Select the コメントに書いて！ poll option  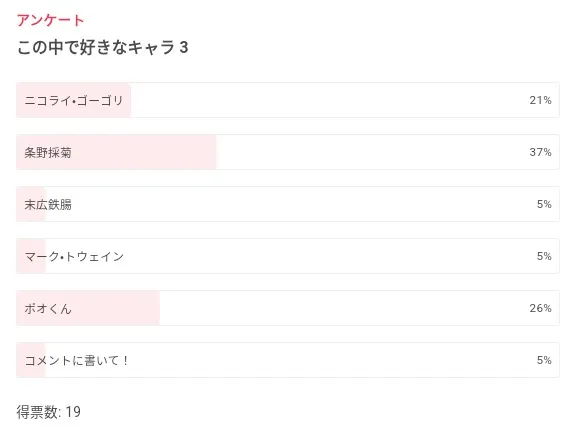pyautogui.click(x=287, y=360)
